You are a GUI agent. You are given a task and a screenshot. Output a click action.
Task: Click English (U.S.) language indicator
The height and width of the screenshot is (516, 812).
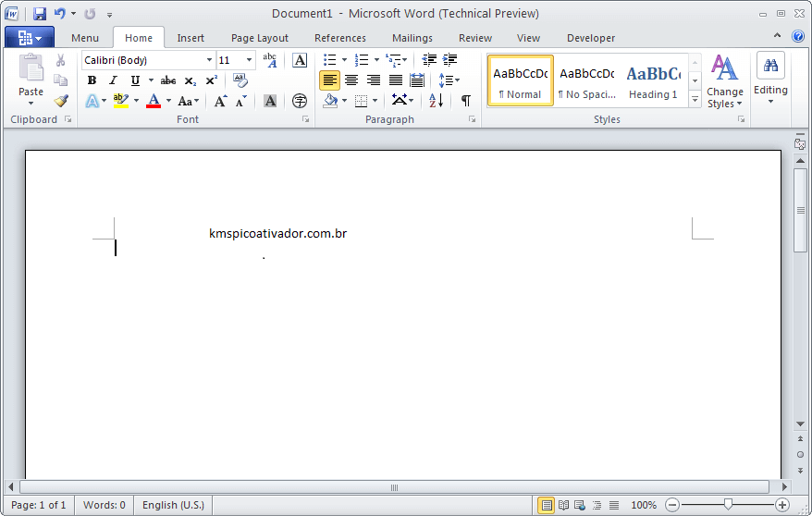(x=173, y=505)
